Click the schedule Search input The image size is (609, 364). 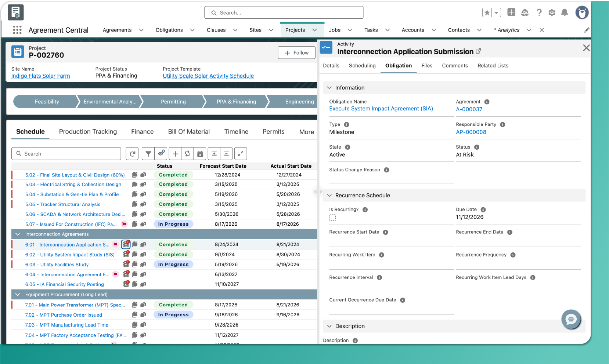coord(66,154)
